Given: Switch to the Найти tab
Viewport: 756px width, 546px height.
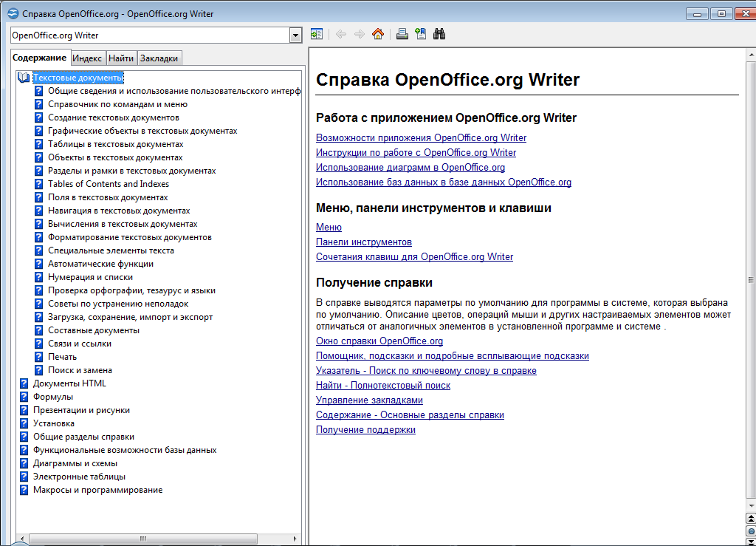Looking at the screenshot, I should coord(121,58).
